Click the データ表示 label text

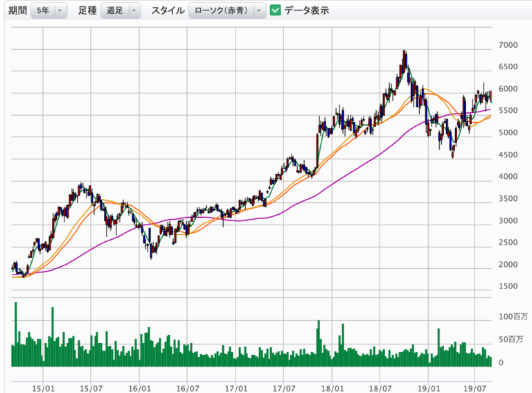307,10
